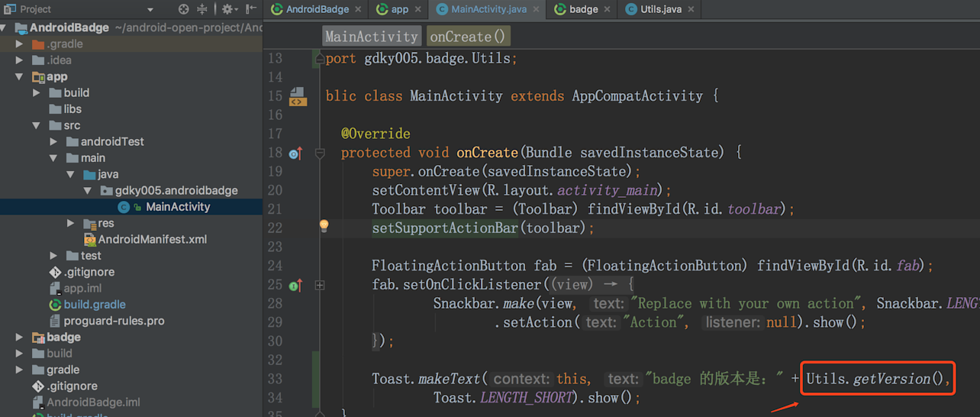980x417 pixels.
Task: Close the app editor tab
Action: pos(419,9)
